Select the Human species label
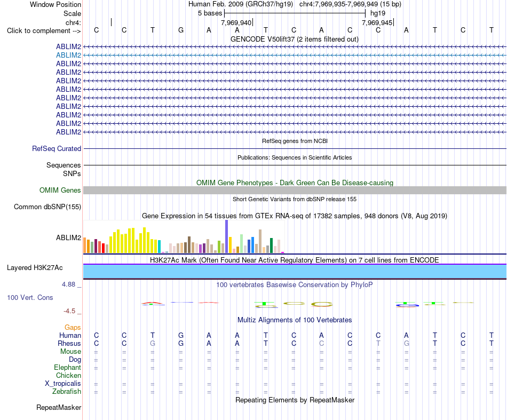The image size is (507, 420). (x=70, y=335)
